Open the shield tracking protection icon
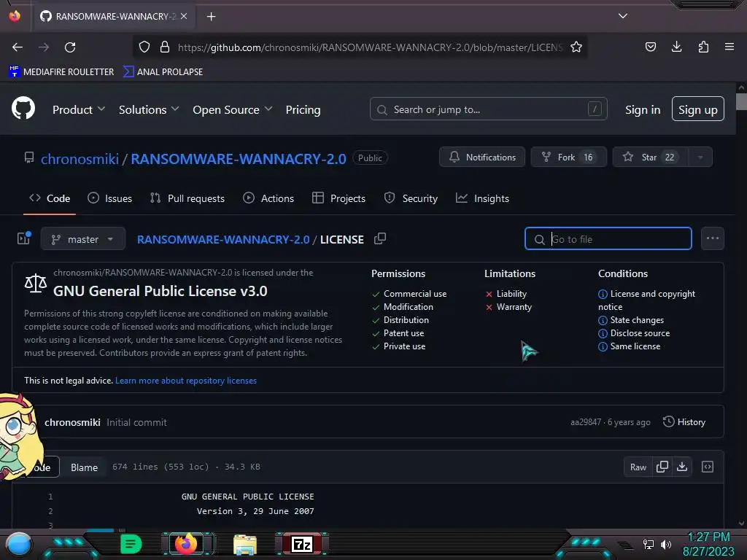747x560 pixels. (144, 47)
